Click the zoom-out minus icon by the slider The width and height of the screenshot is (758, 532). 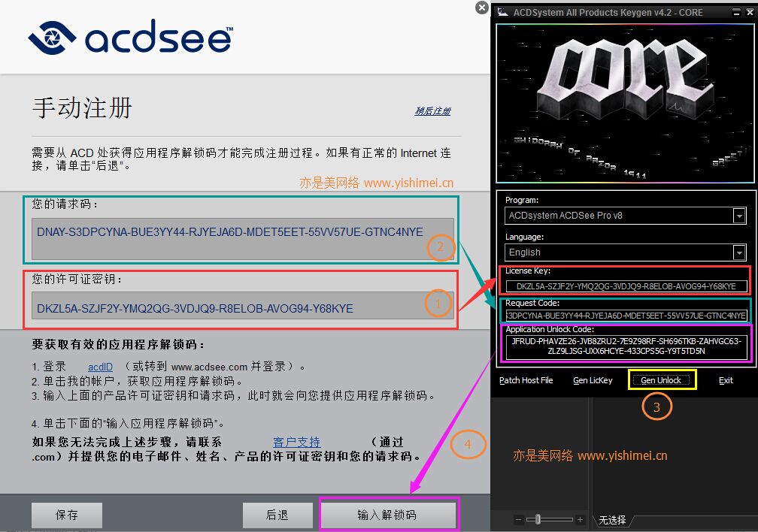(518, 520)
